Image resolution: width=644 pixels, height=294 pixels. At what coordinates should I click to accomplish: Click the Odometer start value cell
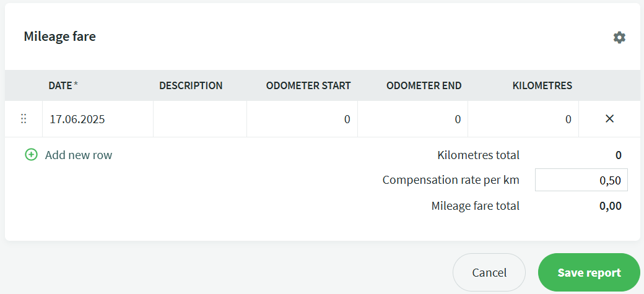(302, 119)
